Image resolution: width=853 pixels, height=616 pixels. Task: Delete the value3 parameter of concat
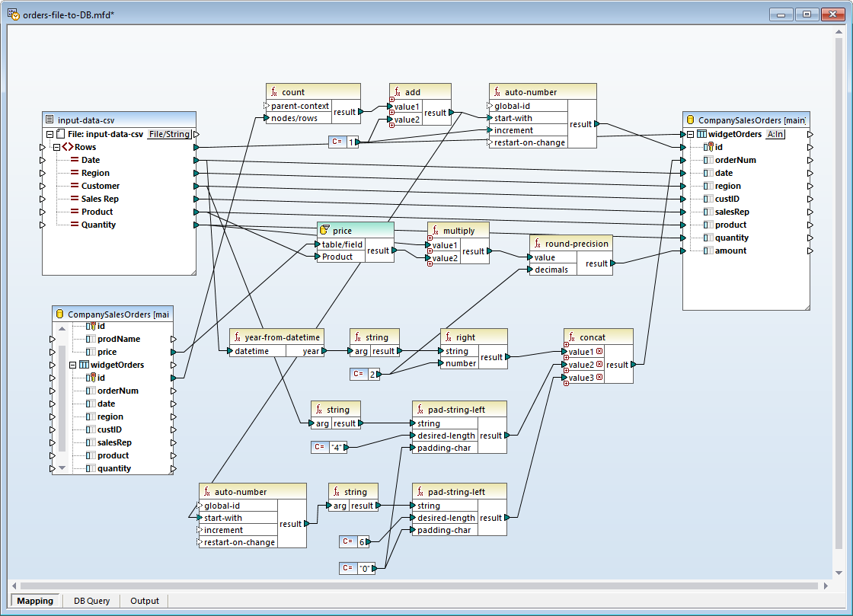click(600, 378)
